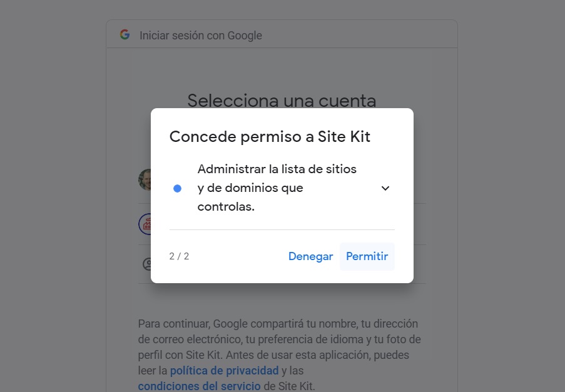Click the Iniciar sesión con Google header text
This screenshot has width=565, height=392.
click(201, 36)
